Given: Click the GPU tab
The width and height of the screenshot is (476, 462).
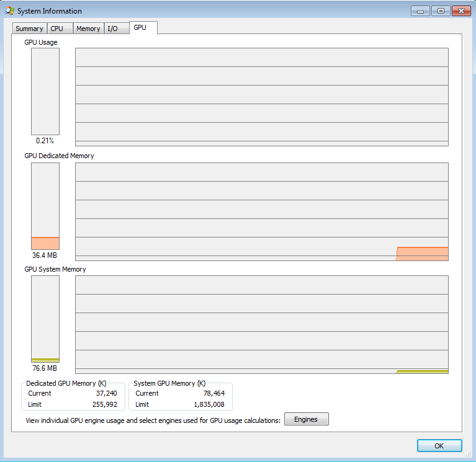Looking at the screenshot, I should (140, 28).
